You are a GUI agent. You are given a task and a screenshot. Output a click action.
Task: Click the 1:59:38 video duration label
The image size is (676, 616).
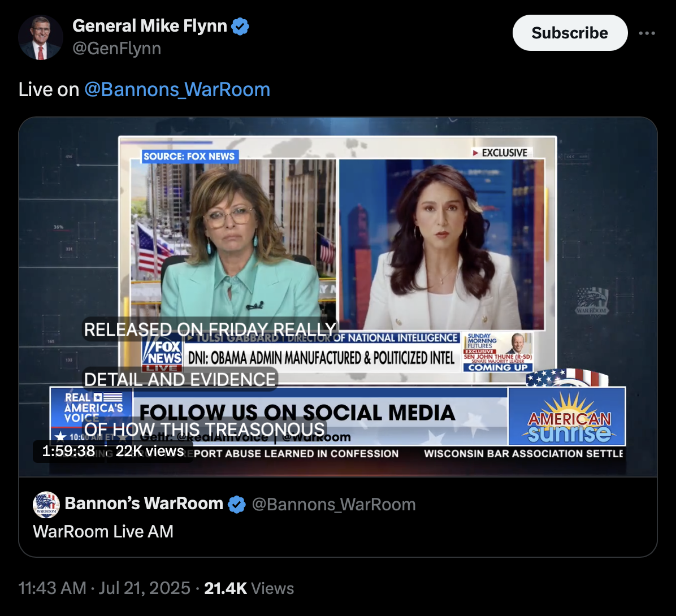[68, 451]
